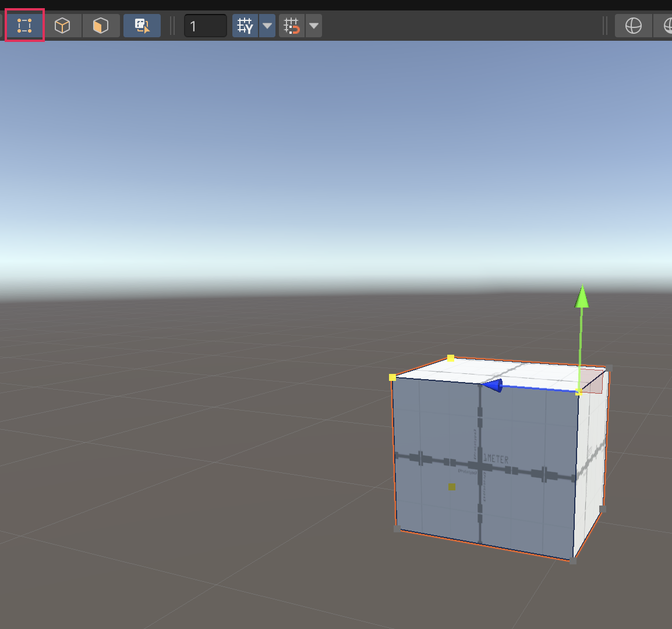672x629 pixels.
Task: Toggle grid snapping with the magnet icon
Action: (291, 26)
